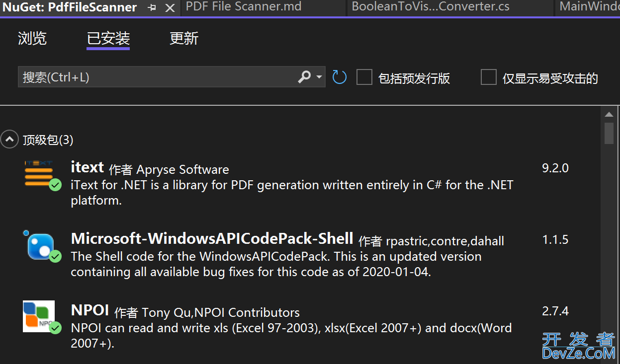This screenshot has height=364, width=620.
Task: Pin the NuGet PdfFileScanner tab
Action: coord(152,7)
